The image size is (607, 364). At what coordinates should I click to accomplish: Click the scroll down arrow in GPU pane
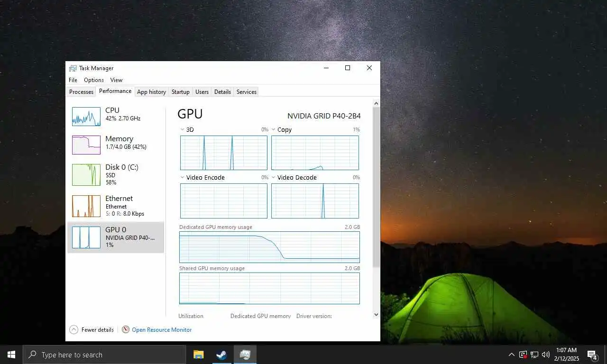[x=376, y=314]
